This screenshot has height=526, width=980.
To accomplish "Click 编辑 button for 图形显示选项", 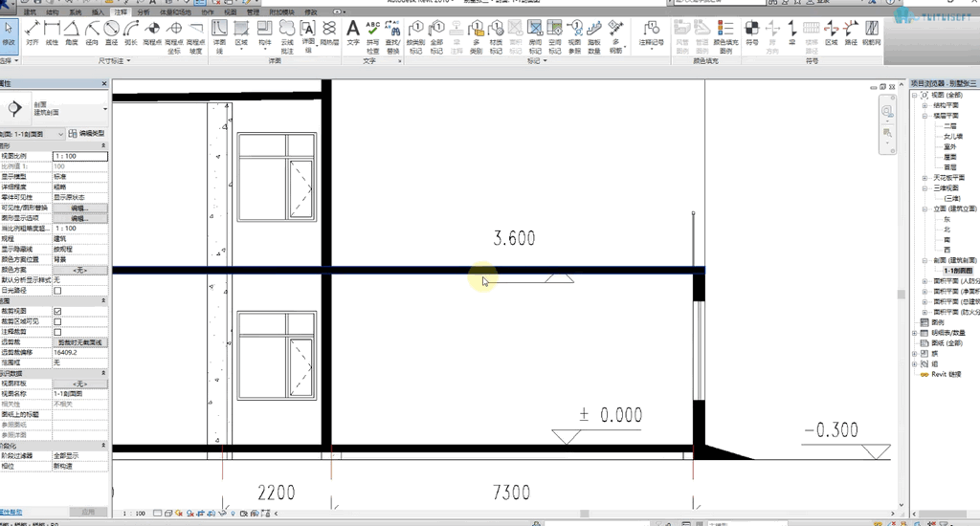I will click(80, 219).
